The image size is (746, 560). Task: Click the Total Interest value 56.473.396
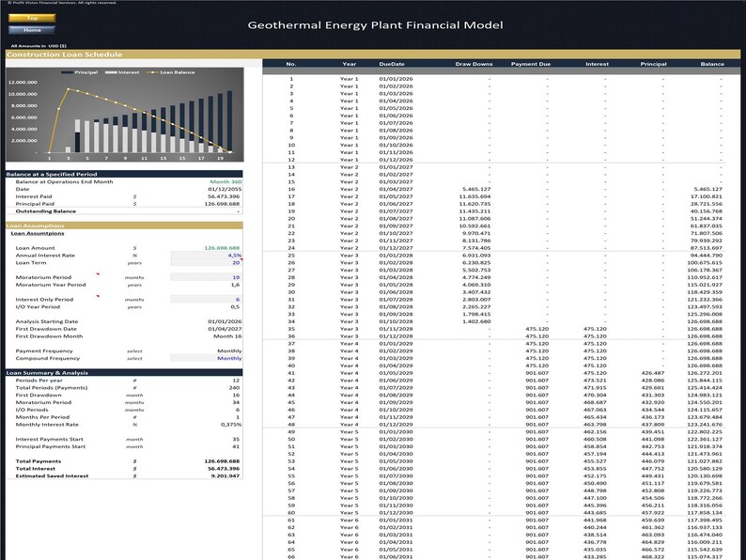coord(222,469)
